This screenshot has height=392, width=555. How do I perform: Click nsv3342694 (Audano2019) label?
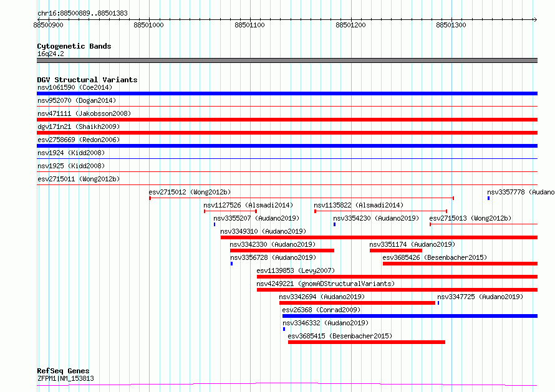click(322, 297)
